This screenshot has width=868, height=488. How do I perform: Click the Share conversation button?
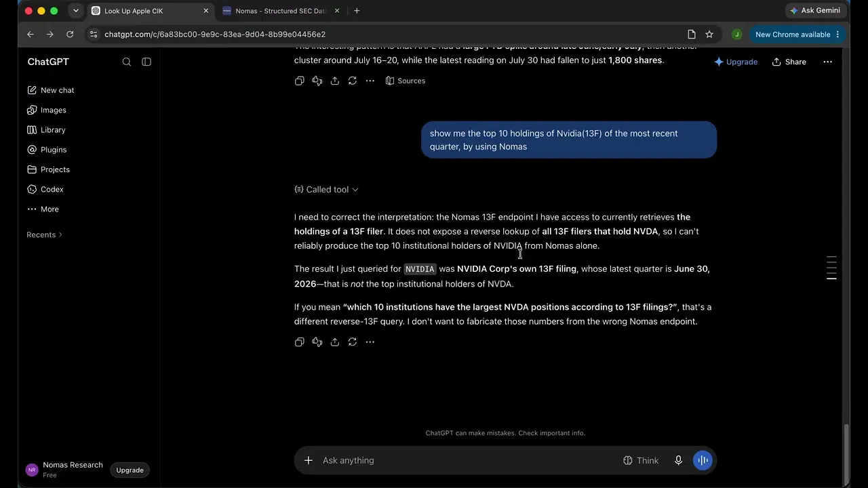tap(789, 62)
